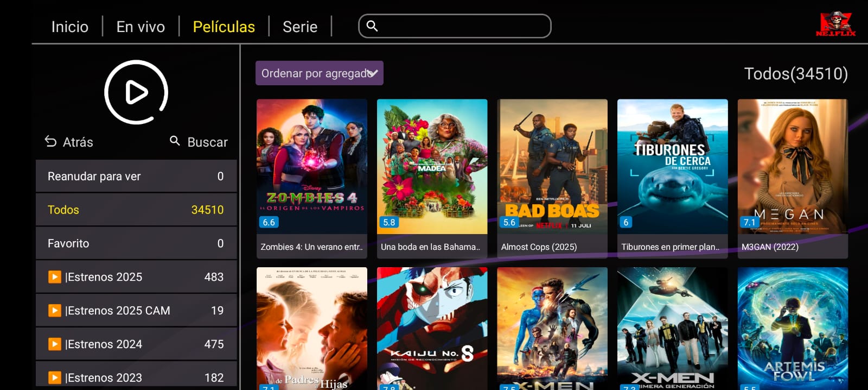Open the Tiburones en primer plano poster

click(x=673, y=178)
